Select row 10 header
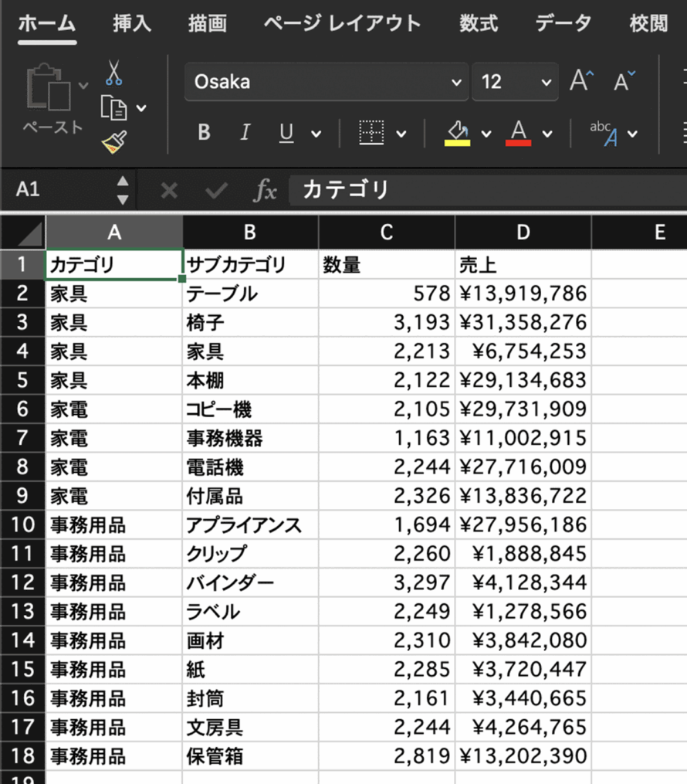Image resolution: width=687 pixels, height=784 pixels. tap(23, 524)
